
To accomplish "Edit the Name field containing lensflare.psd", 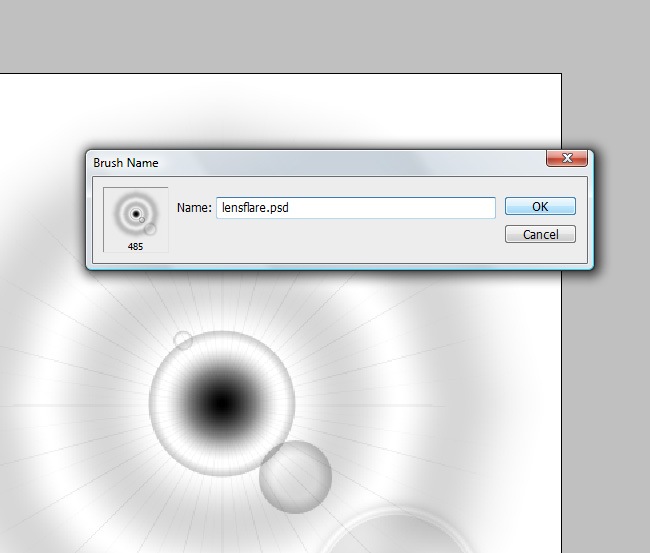I will [356, 208].
